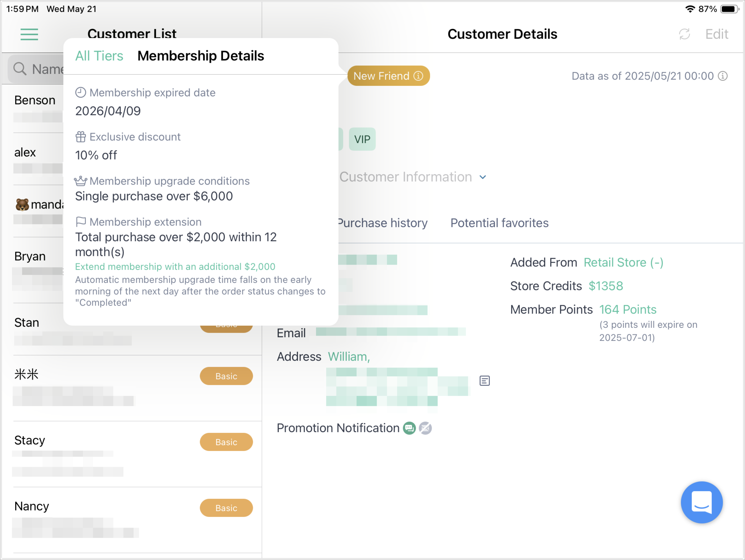Select the Purchase history tab
This screenshot has height=560, width=745.
[x=383, y=223]
